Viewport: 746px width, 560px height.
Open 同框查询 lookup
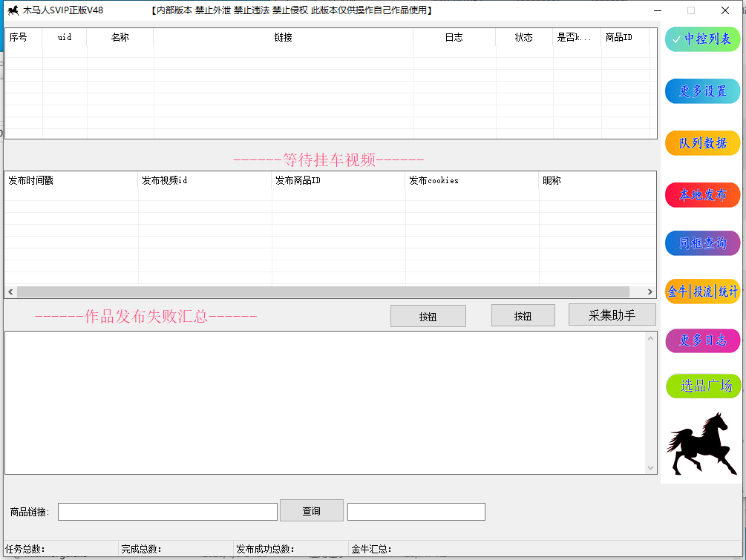coord(702,243)
